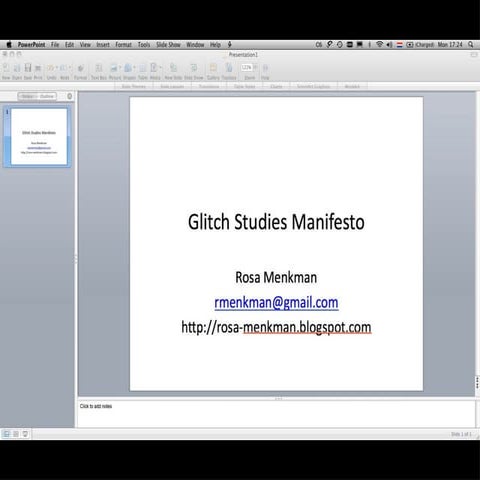Switch to Slides view in sidebar toggle
This screenshot has height=480, width=480.
[x=27, y=96]
